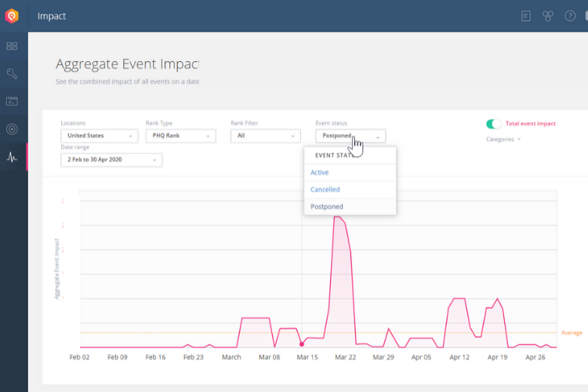588x392 pixels.
Task: Open the console terminal sidebar icon
Action: point(12,101)
